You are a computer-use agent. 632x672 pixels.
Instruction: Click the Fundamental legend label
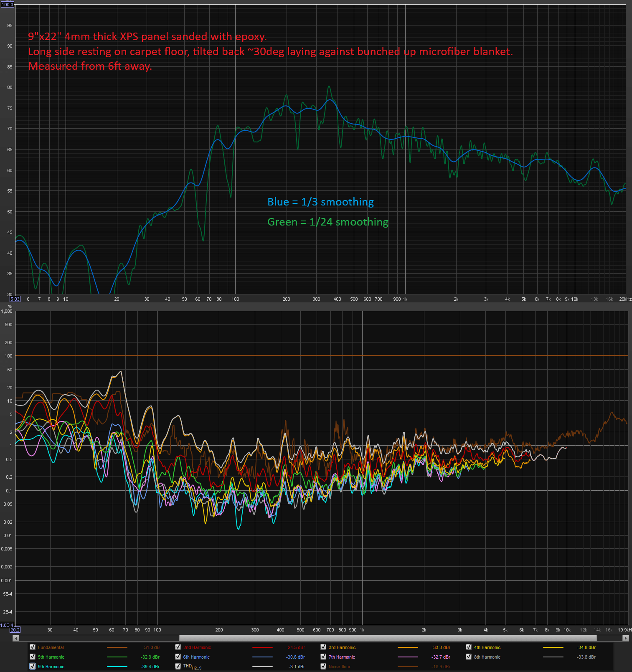[x=51, y=647]
